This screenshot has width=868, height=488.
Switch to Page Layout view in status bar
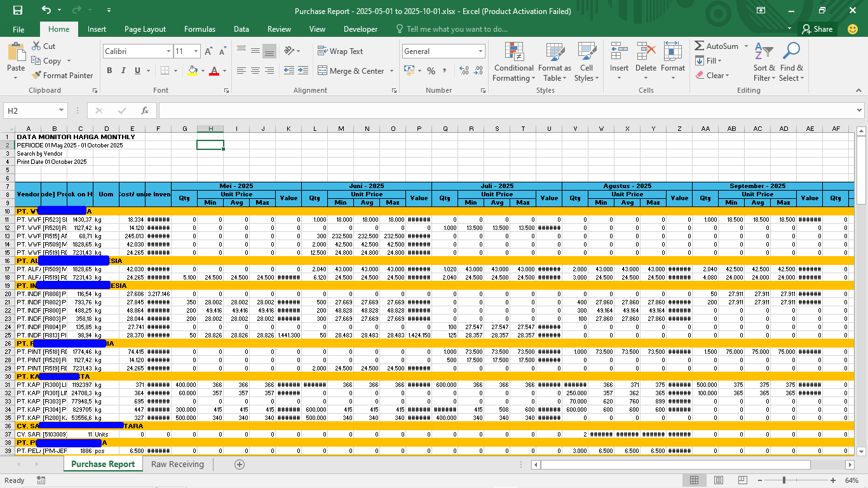point(719,480)
